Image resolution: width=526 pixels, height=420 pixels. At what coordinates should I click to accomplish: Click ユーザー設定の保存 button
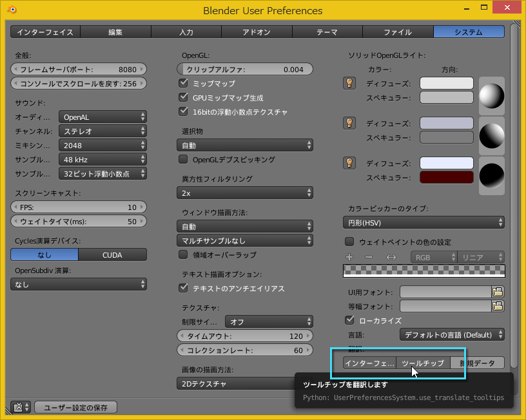coord(76,407)
